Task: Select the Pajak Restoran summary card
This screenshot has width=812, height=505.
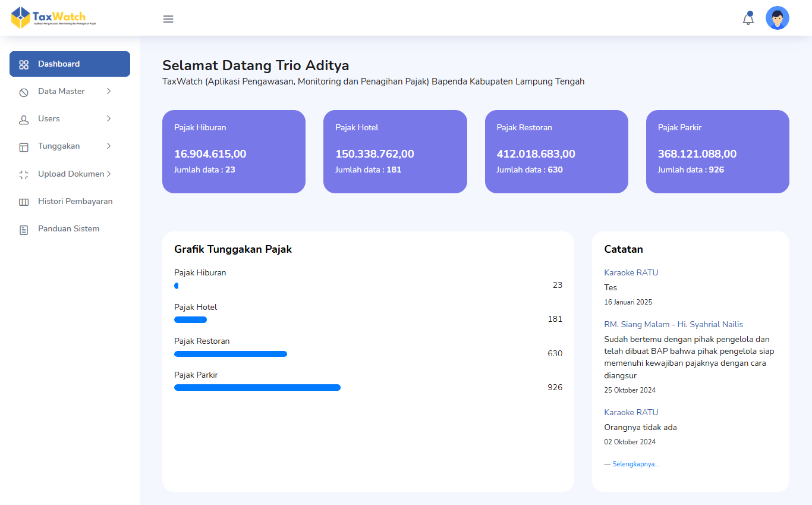Action: (556, 152)
